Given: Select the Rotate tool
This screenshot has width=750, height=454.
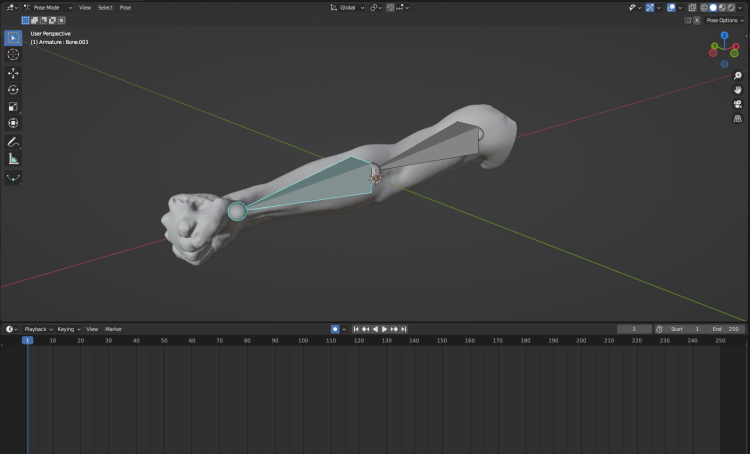Looking at the screenshot, I should (x=13, y=90).
